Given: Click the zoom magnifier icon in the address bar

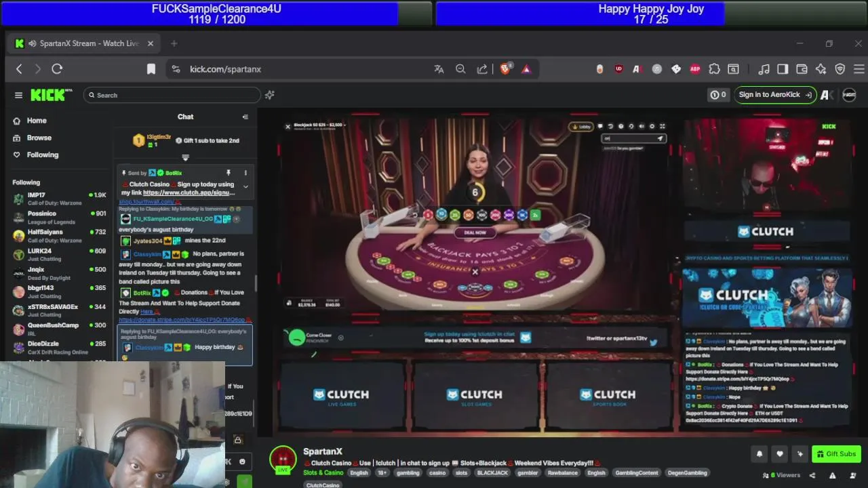Looking at the screenshot, I should point(460,68).
